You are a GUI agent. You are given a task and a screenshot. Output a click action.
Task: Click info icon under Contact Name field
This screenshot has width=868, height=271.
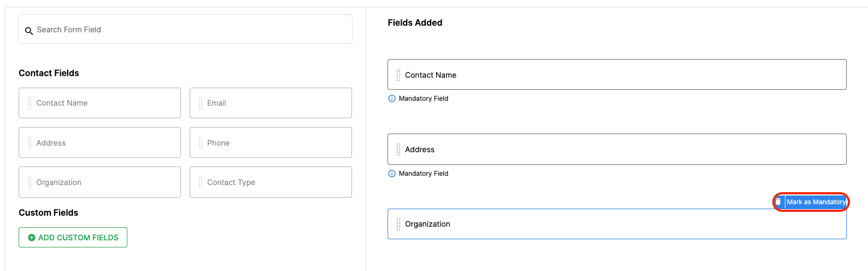[x=391, y=99]
